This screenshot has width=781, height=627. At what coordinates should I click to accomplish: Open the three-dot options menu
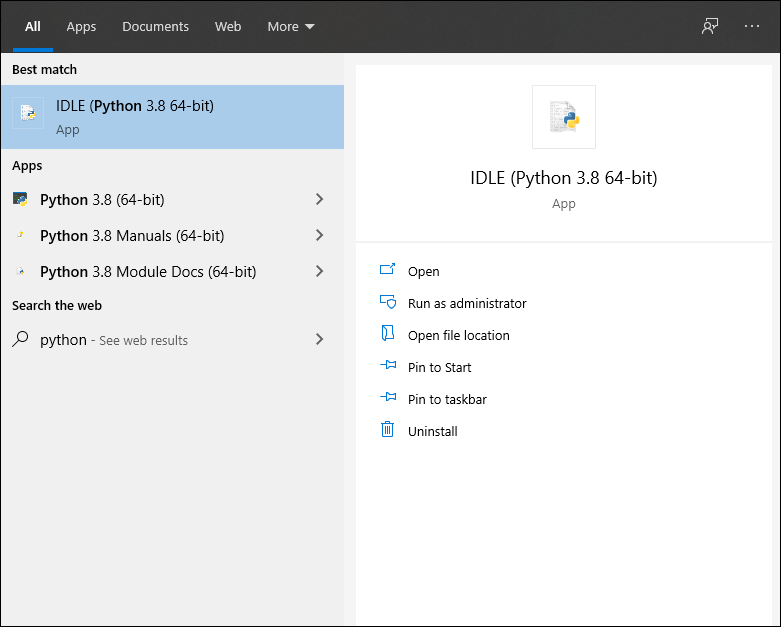(x=752, y=26)
